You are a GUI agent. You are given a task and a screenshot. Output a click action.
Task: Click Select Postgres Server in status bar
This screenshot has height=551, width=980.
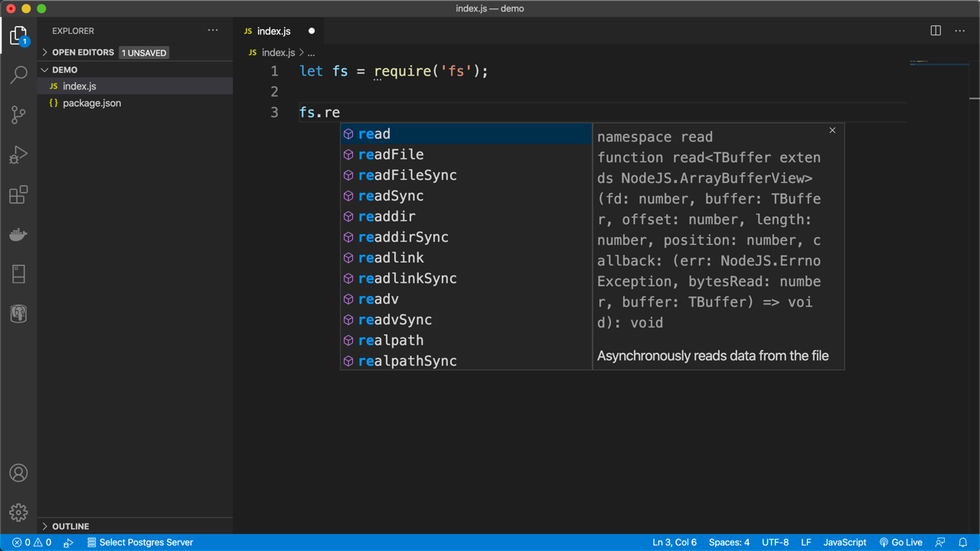[139, 543]
